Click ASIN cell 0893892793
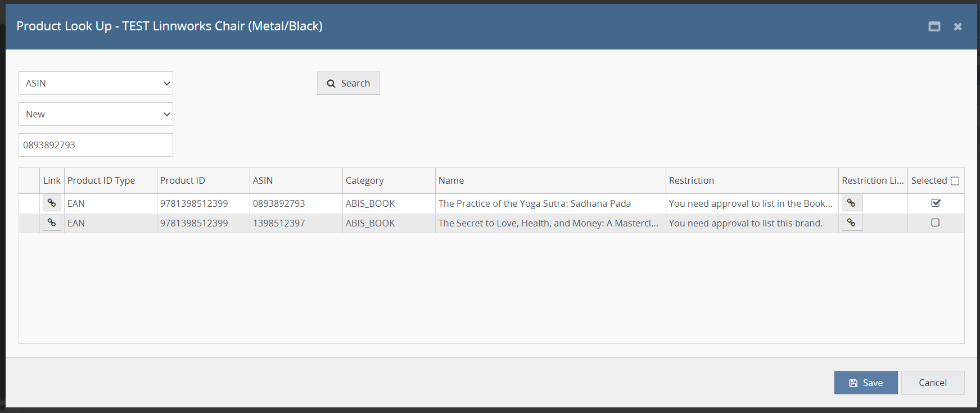Screen dimensions: 980x413 coord(296,203)
